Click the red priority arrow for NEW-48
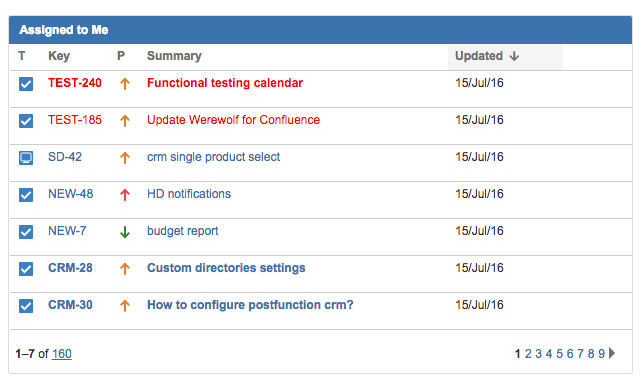This screenshot has width=640, height=382. [x=125, y=195]
